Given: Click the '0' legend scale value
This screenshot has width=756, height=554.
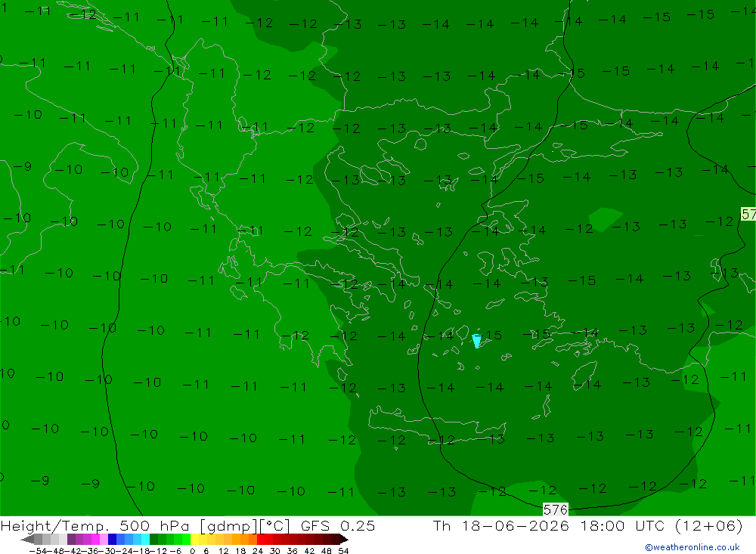Looking at the screenshot, I should (x=192, y=551).
